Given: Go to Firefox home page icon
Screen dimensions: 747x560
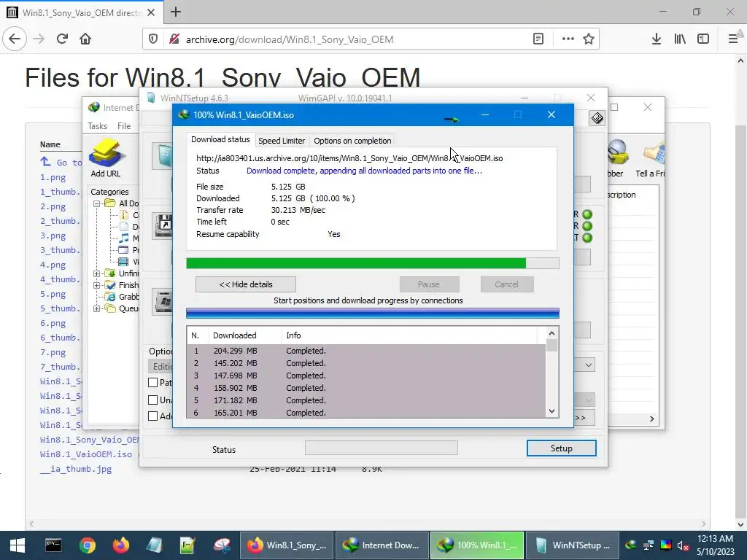Looking at the screenshot, I should click(x=85, y=39).
